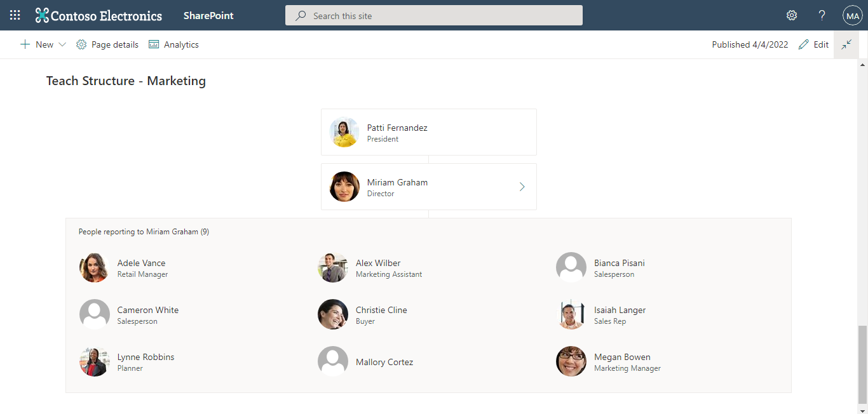Select Patti Fernandez's profile card
This screenshot has height=414, width=868.
tap(428, 131)
